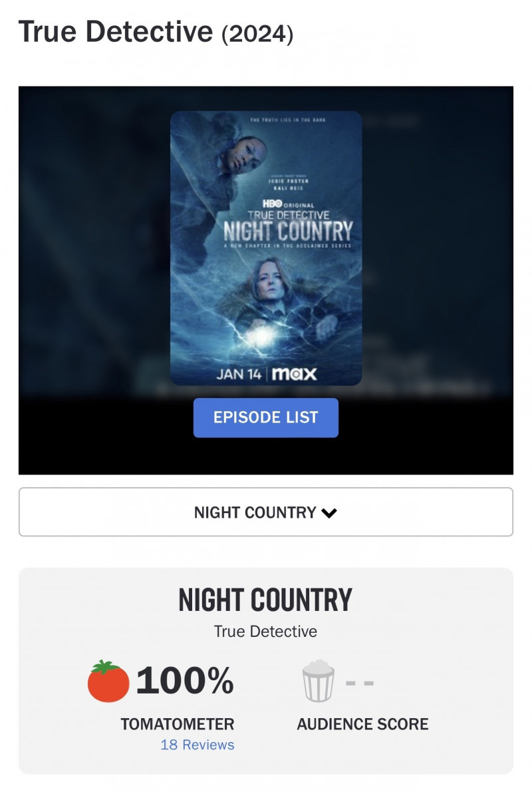Click the JAN 14 date on the poster

(x=238, y=374)
